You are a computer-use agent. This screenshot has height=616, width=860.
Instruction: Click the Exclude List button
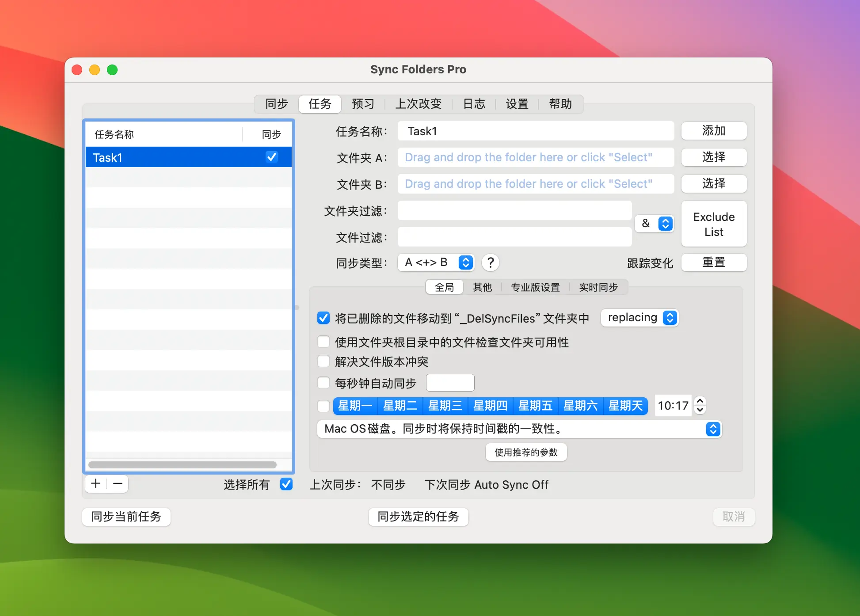point(713,224)
